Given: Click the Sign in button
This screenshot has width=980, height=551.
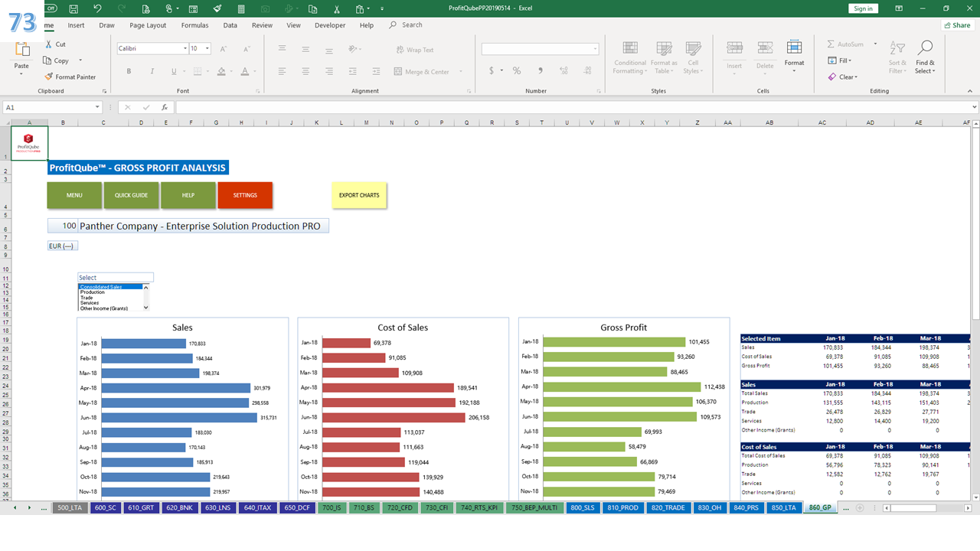Looking at the screenshot, I should [x=863, y=8].
